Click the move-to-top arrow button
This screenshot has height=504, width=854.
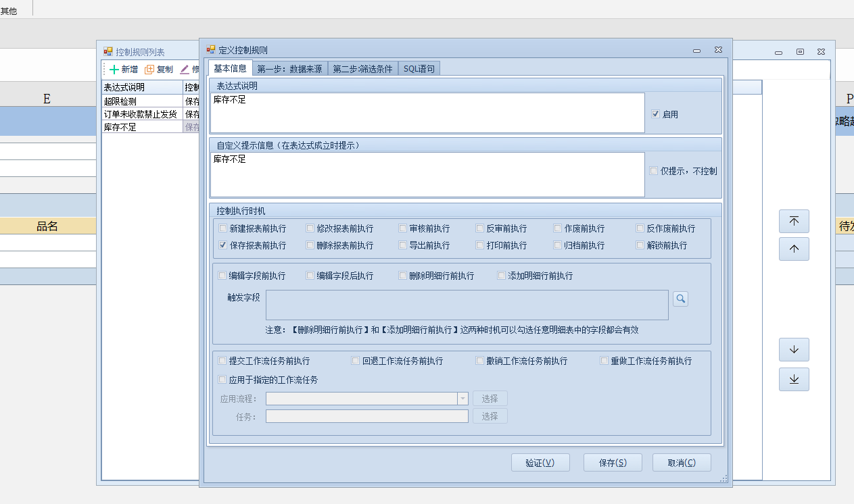coord(794,222)
